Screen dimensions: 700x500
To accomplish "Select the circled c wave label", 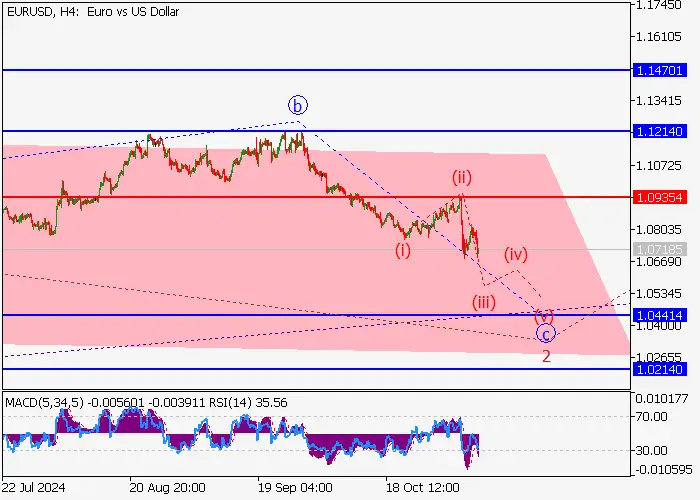I will tap(546, 333).
